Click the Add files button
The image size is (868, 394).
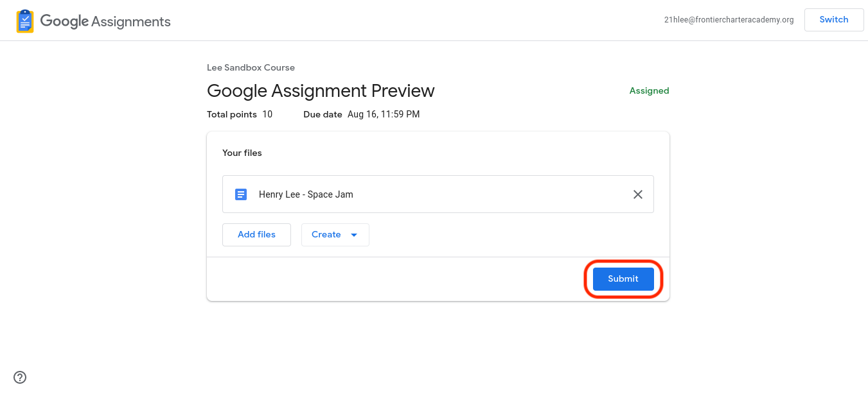[256, 235]
